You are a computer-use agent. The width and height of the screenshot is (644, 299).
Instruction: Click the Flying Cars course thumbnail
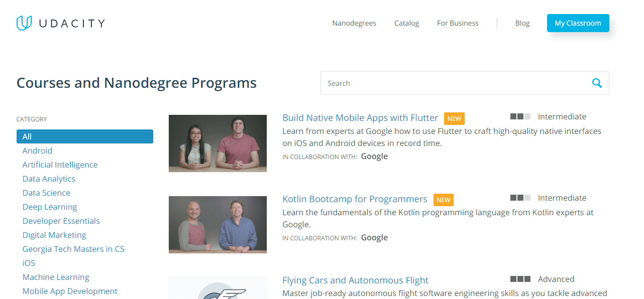pos(218,288)
